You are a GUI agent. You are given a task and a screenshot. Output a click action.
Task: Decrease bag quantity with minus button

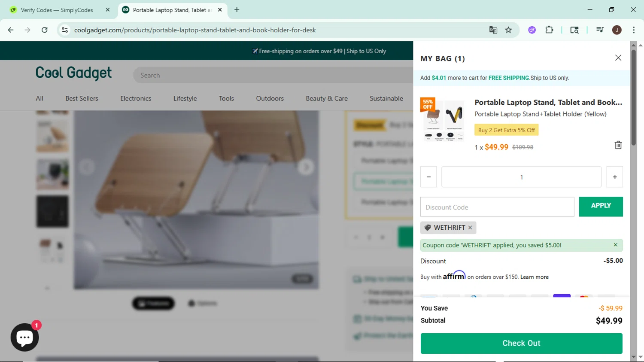pyautogui.click(x=428, y=177)
